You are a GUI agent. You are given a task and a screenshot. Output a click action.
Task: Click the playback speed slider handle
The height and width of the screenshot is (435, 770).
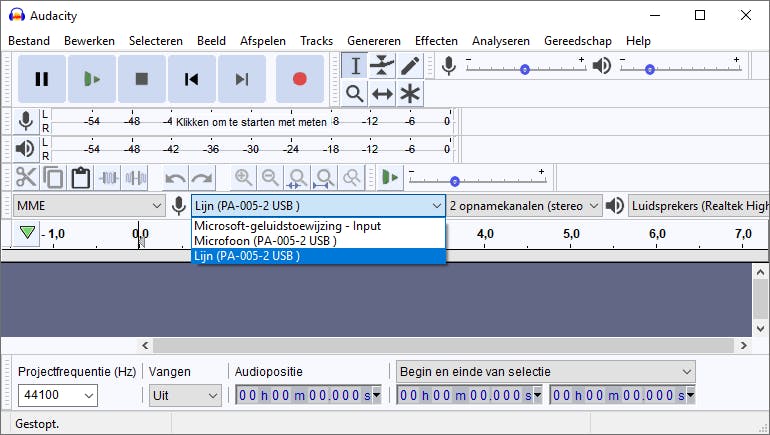455,182
